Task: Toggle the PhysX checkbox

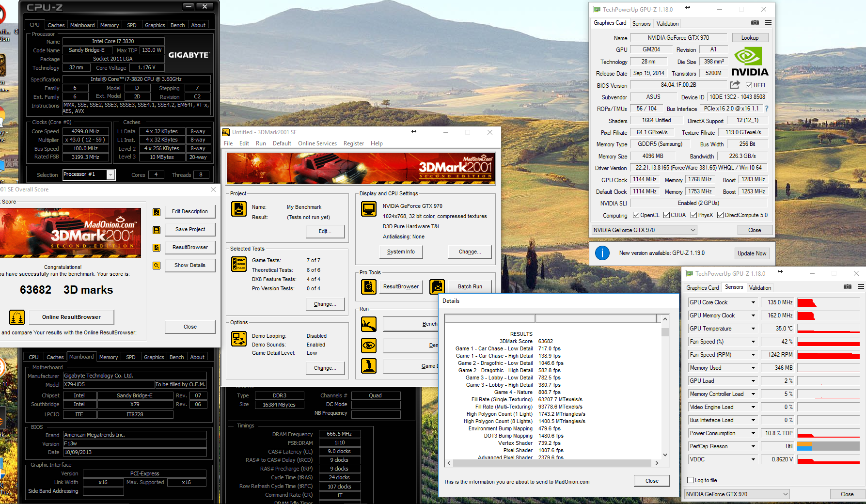Action: point(694,215)
